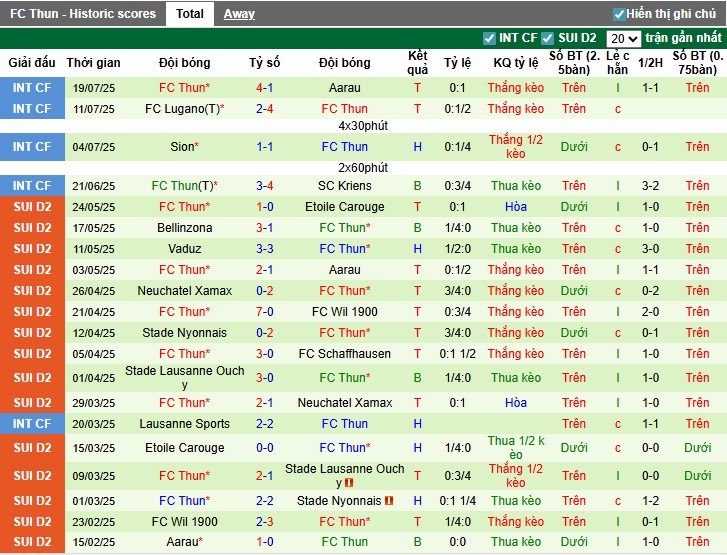Click Etoile Carouge home team on 15/03/25
This screenshot has height=555, width=727.
(185, 448)
